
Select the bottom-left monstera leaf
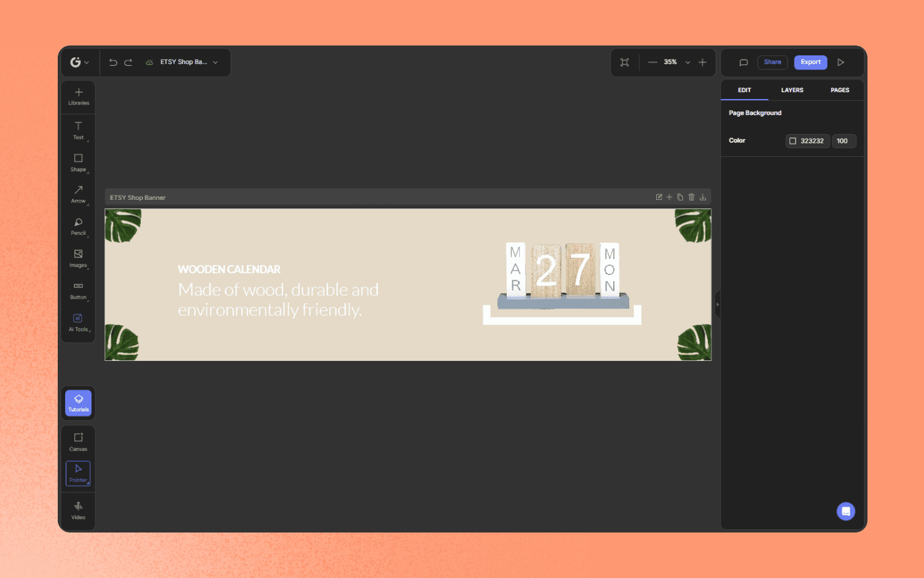(122, 342)
